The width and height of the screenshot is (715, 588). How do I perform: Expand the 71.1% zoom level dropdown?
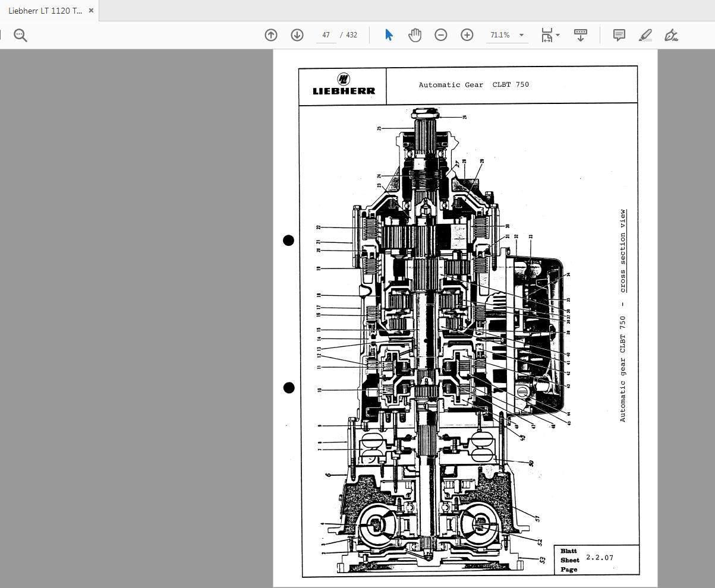521,35
